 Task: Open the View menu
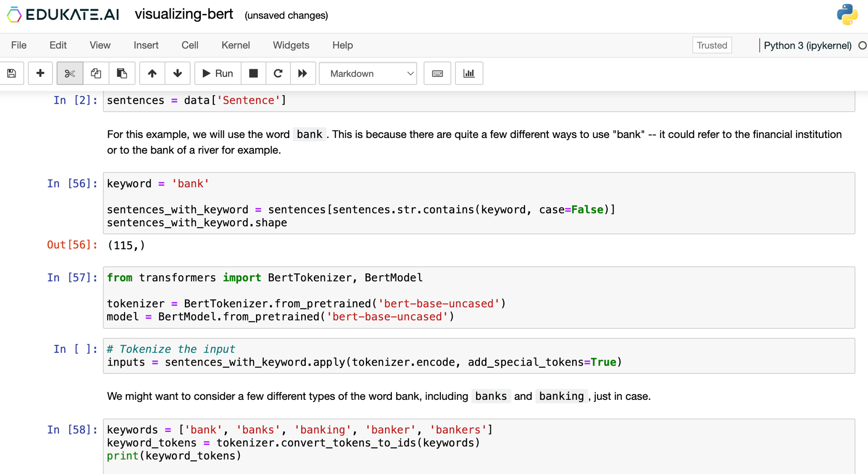coord(100,45)
